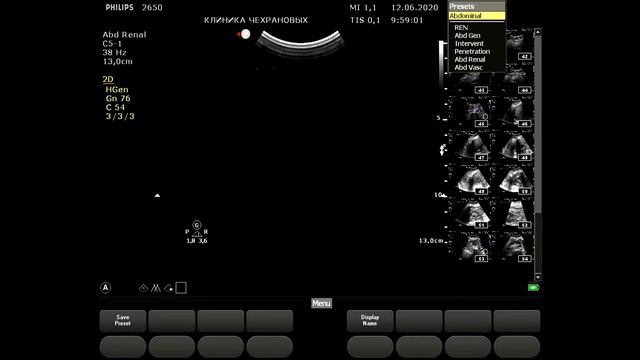Click the PHILIPS logo text

pos(120,7)
